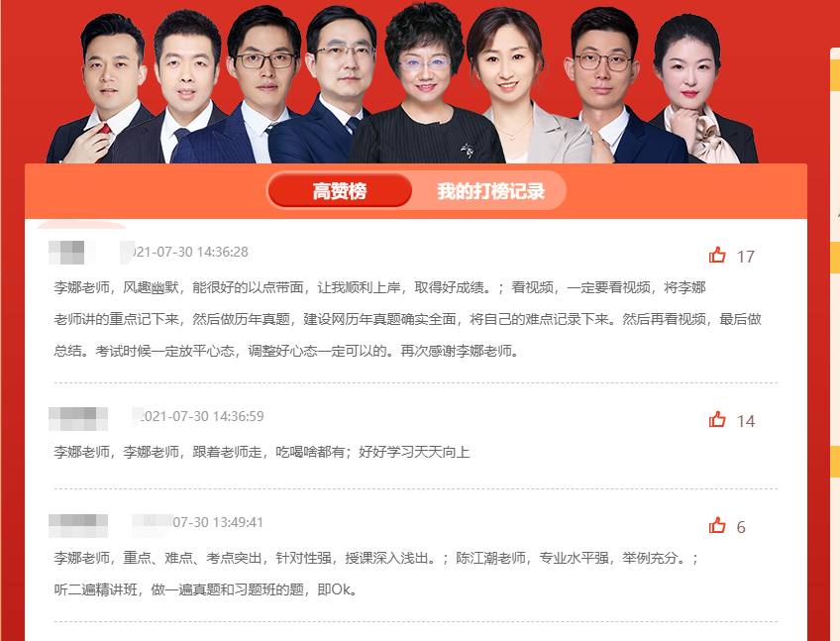Click the thumbs-up icon beside 14
Viewport: 840px width, 641px height.
(717, 419)
